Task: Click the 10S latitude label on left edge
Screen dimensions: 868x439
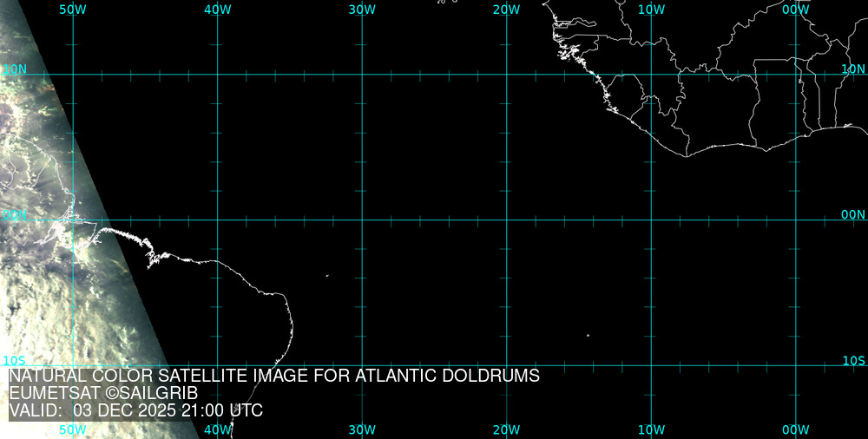Action: tap(14, 360)
